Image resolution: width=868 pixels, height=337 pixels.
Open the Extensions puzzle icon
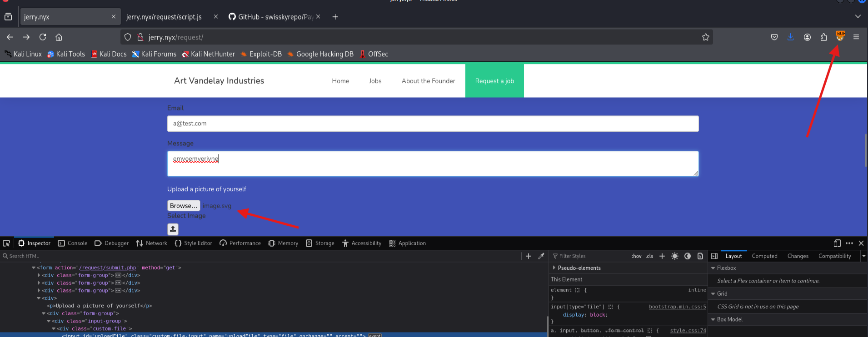pos(823,37)
